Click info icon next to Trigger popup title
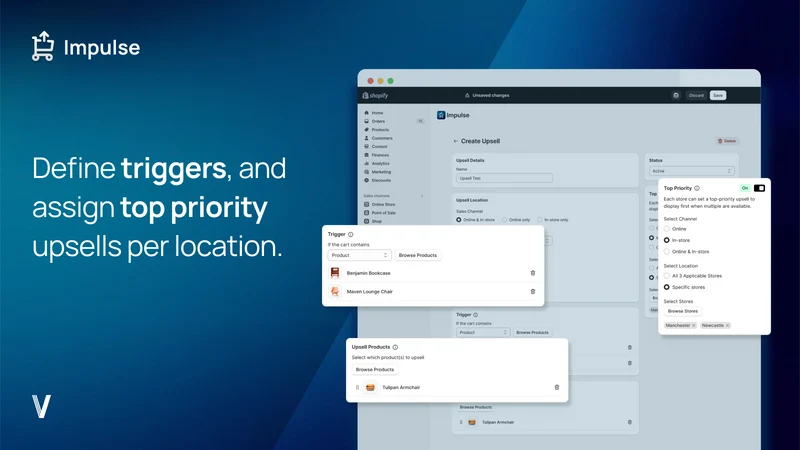800x450 pixels. [351, 234]
